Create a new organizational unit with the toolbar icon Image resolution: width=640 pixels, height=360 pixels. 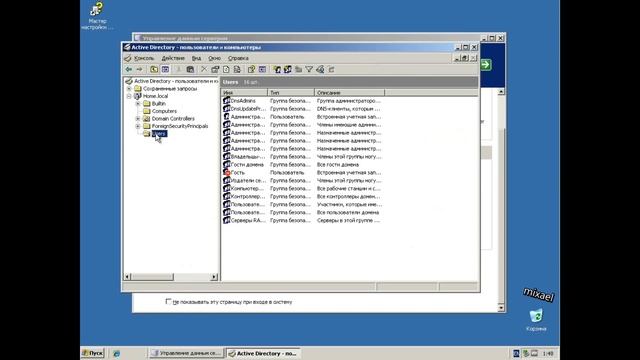click(298, 69)
